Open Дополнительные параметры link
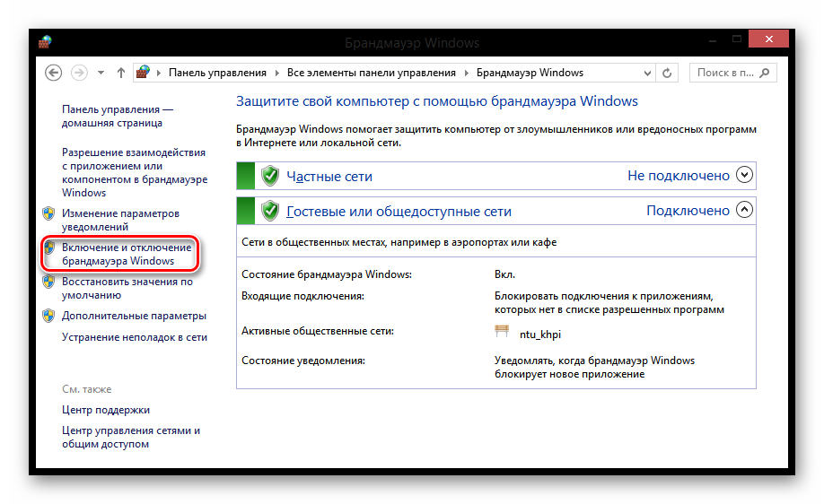The width and height of the screenshot is (824, 504). click(x=134, y=316)
